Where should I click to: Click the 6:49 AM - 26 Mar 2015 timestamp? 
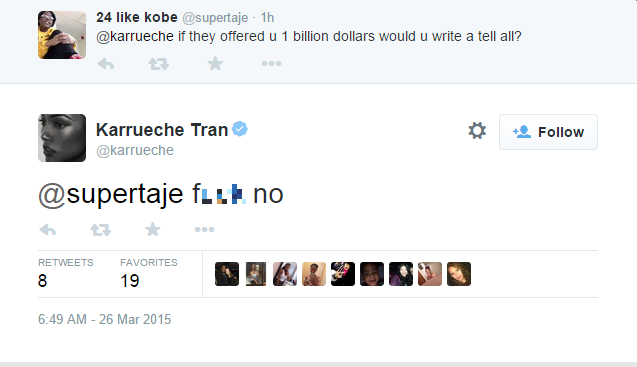pos(104,319)
